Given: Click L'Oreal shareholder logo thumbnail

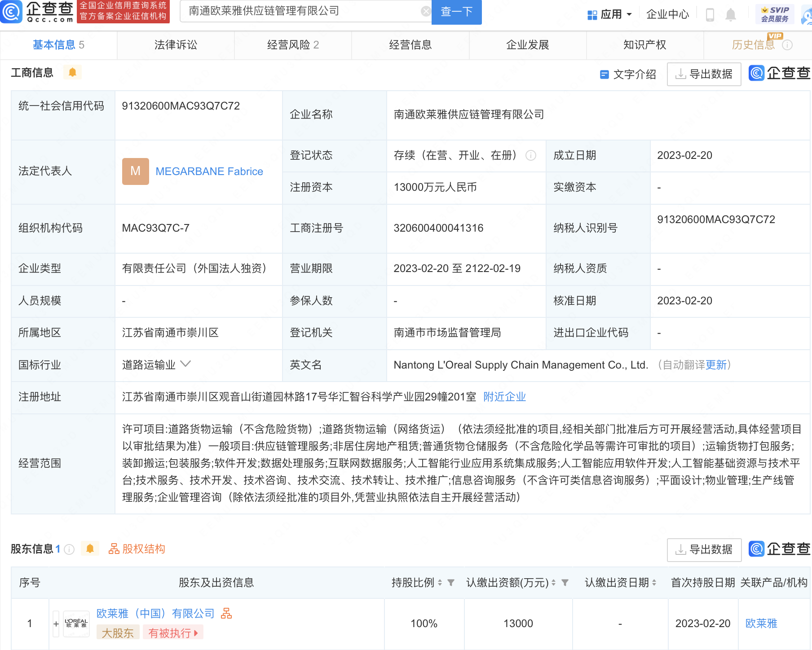Looking at the screenshot, I should point(76,624).
